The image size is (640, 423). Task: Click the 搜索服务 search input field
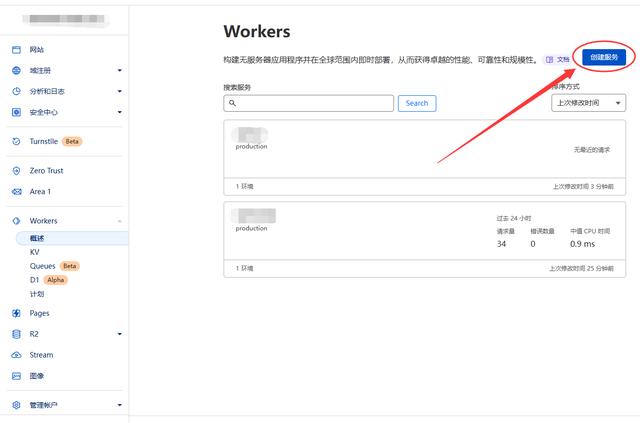309,103
